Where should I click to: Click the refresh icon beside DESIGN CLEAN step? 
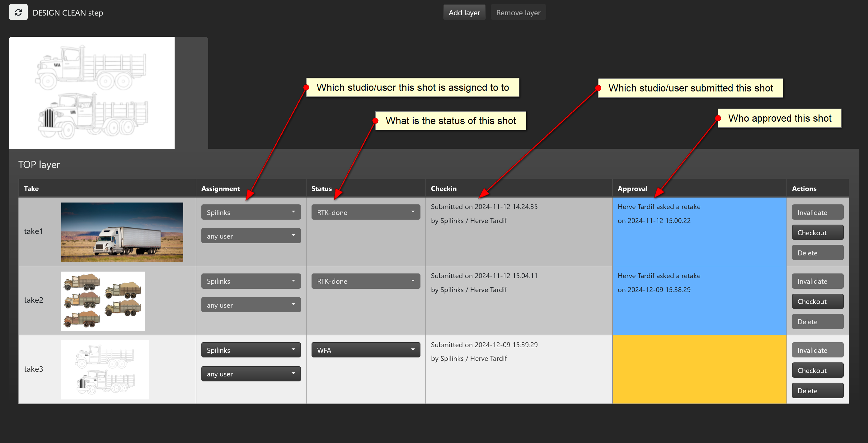pos(18,12)
